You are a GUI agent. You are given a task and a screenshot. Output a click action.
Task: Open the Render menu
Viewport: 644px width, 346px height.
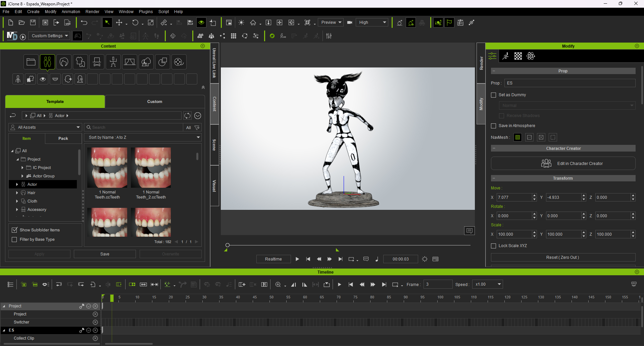pyautogui.click(x=92, y=12)
